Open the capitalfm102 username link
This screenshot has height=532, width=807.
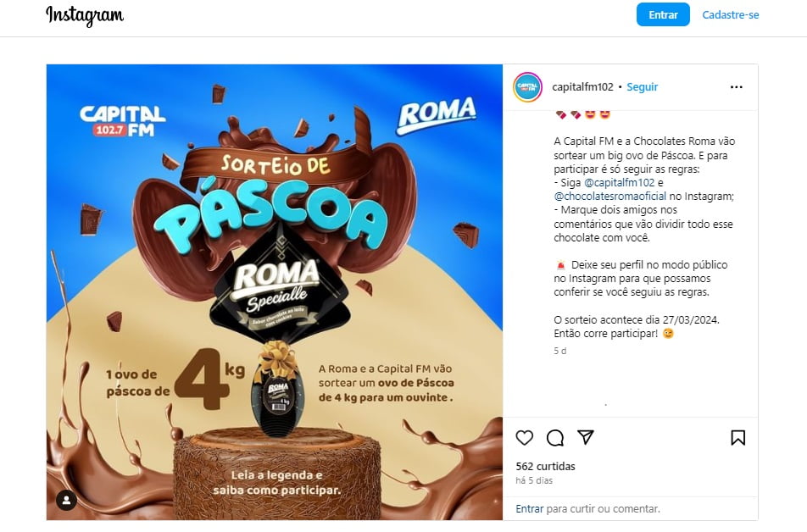tap(582, 87)
